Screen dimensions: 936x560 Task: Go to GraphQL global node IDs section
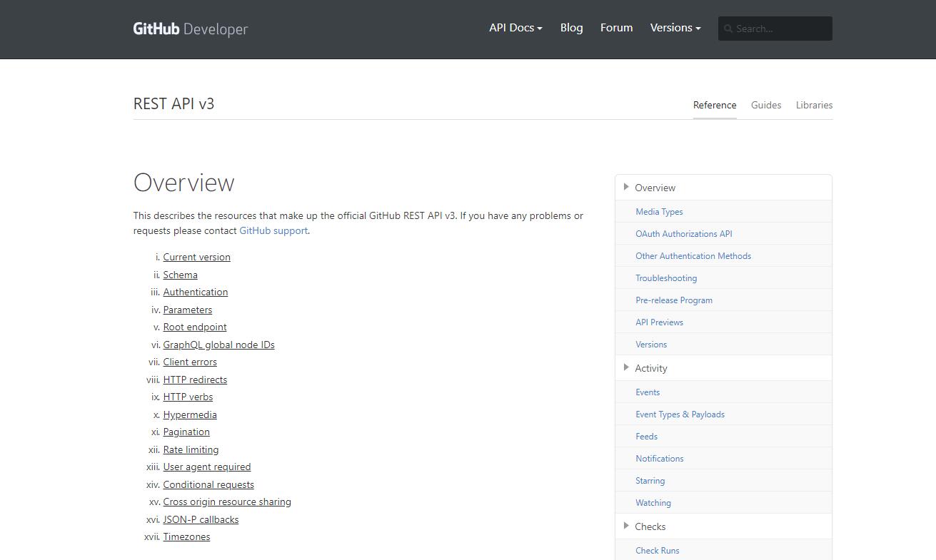coord(218,345)
